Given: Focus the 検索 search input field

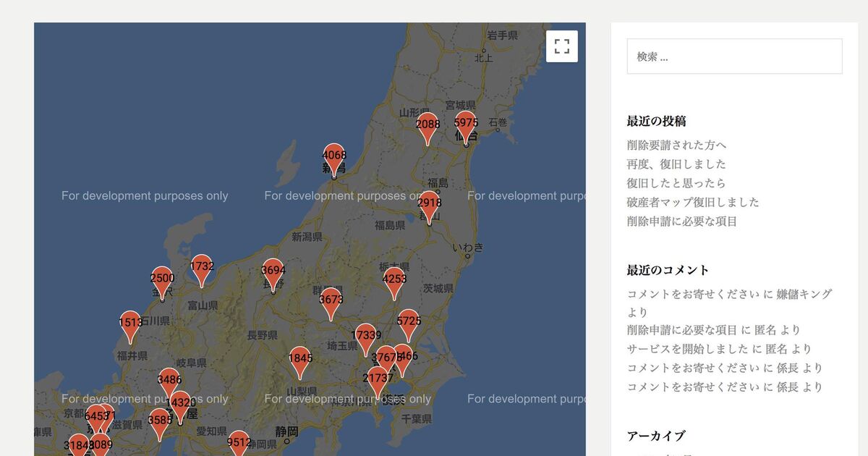Looking at the screenshot, I should [734, 56].
